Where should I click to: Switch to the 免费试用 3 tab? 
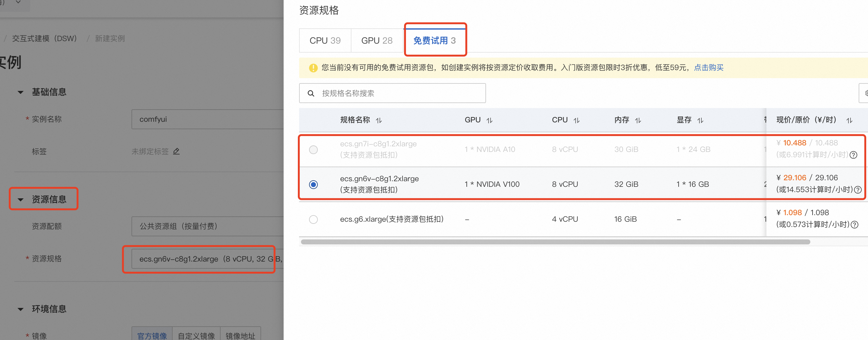(435, 40)
